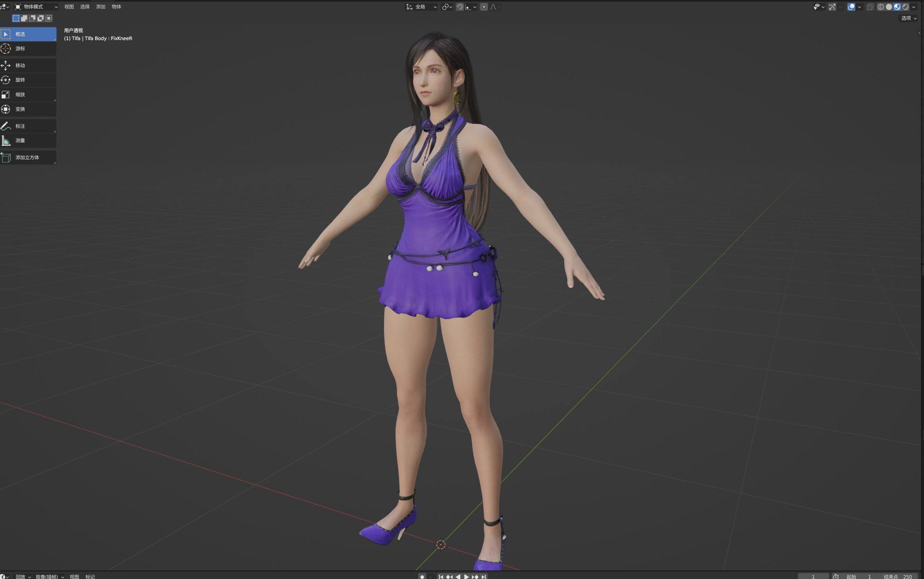Expand the overlays options arrow
The image size is (924, 579).
[x=859, y=7]
